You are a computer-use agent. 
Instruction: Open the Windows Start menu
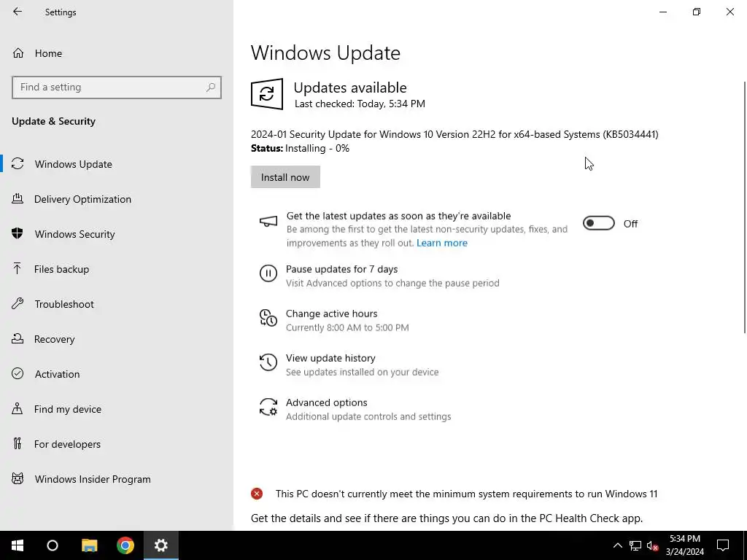coord(18,545)
